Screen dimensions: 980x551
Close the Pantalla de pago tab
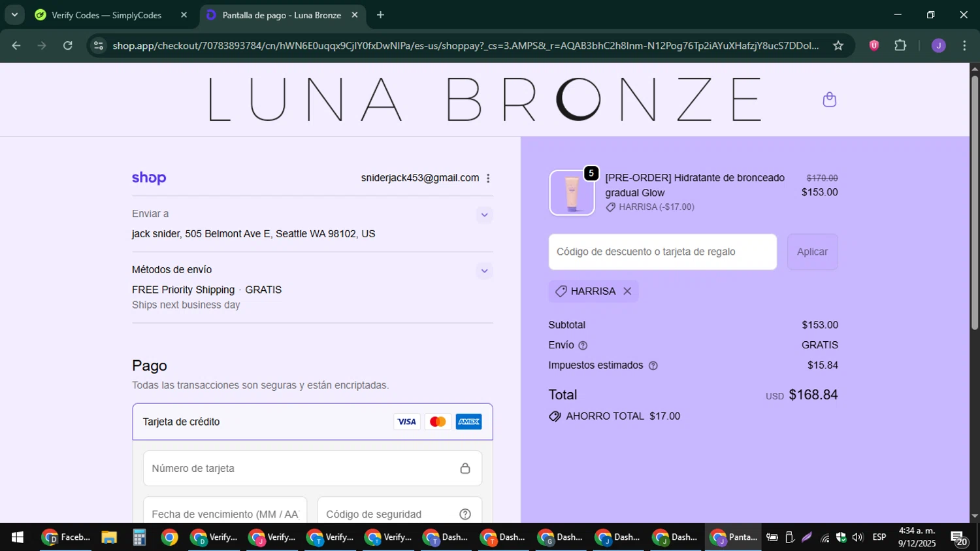tap(355, 15)
